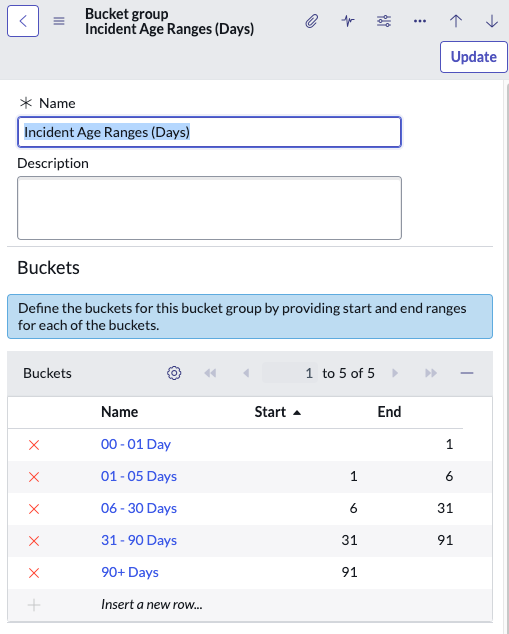Edit the page number field in Buckets list
Screen dimensions: 509x634
click(x=290, y=373)
